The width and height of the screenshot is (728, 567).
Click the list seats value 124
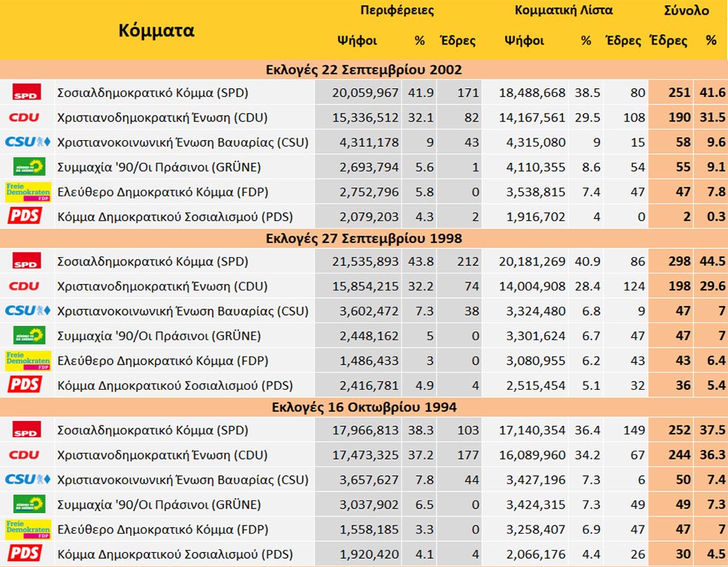click(x=634, y=286)
